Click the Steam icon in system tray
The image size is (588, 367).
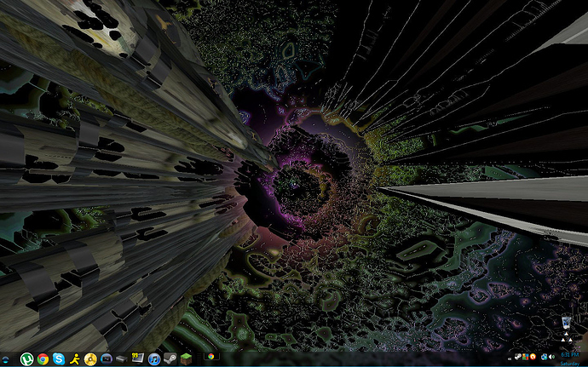519,356
